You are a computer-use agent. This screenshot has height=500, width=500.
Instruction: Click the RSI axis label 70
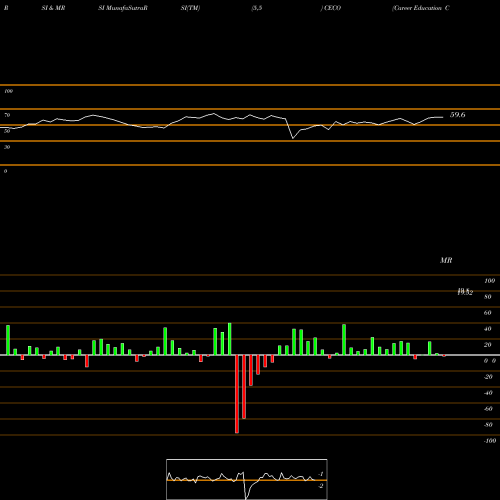(x=7, y=115)
